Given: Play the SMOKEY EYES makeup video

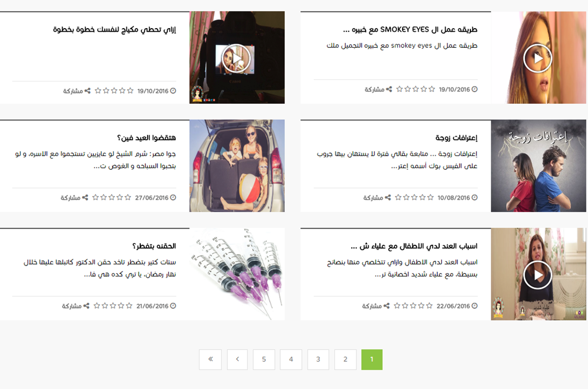Looking at the screenshot, I should (538, 58).
